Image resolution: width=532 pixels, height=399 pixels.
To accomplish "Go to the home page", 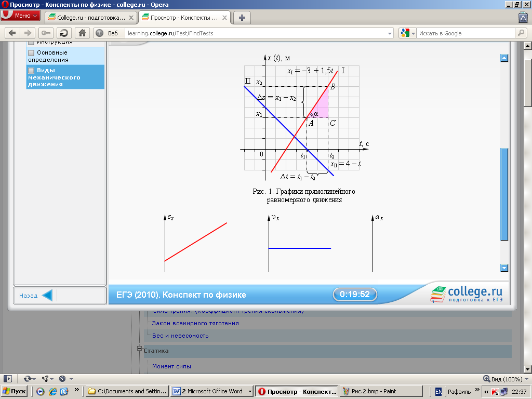I will [82, 33].
